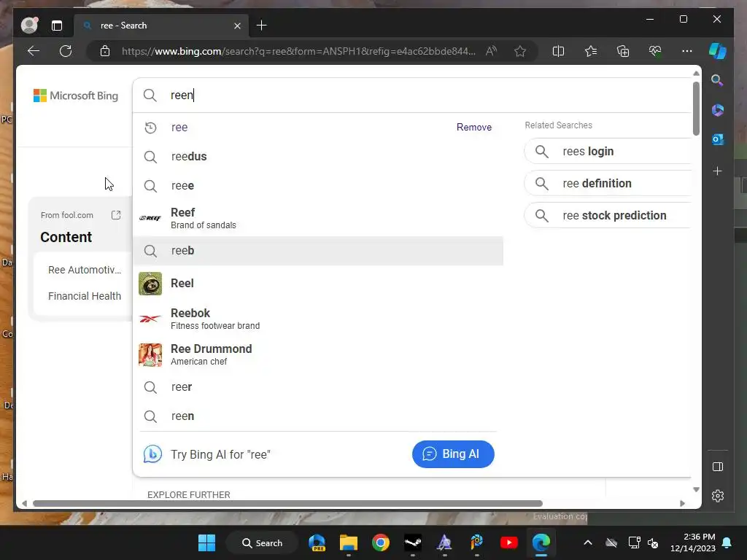Screen dimensions: 747x560
Task: Choose the 'Reel' suggestion
Action: [318, 284]
